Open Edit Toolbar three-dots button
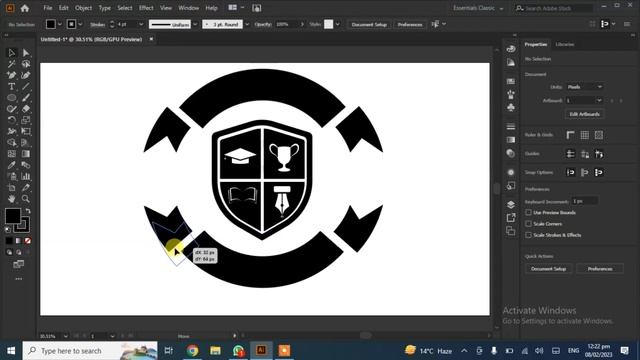This screenshot has width=640, height=360. click(18, 279)
